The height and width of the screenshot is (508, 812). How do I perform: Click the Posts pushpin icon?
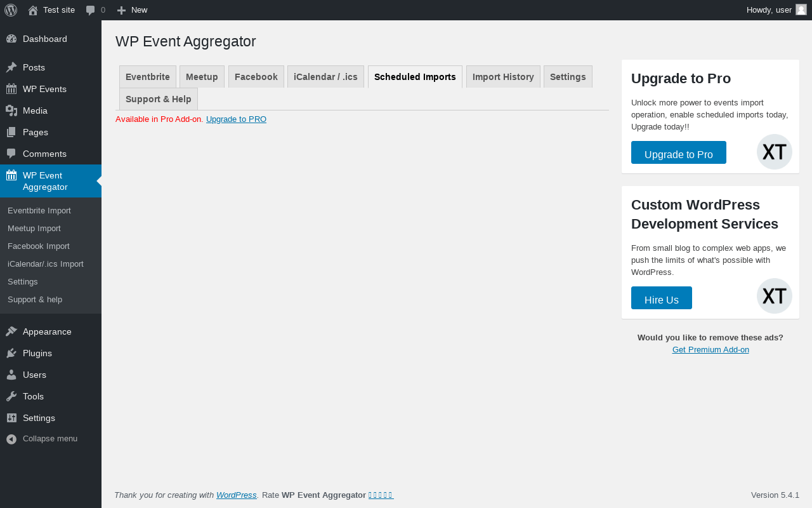click(x=11, y=67)
